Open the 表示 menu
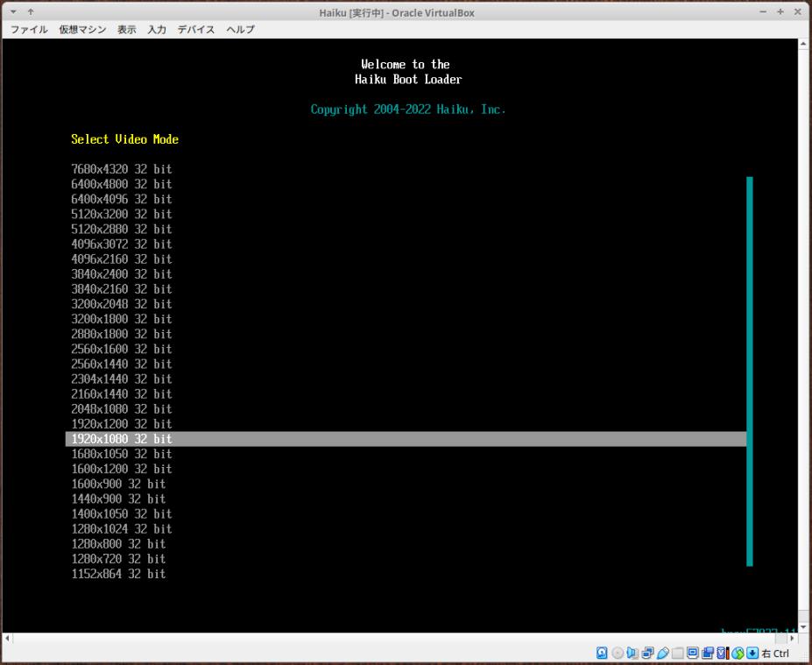Image resolution: width=812 pixels, height=665 pixels. (126, 30)
